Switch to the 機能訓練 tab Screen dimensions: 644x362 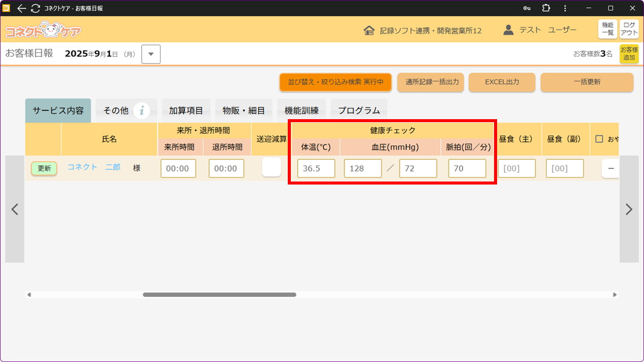301,111
